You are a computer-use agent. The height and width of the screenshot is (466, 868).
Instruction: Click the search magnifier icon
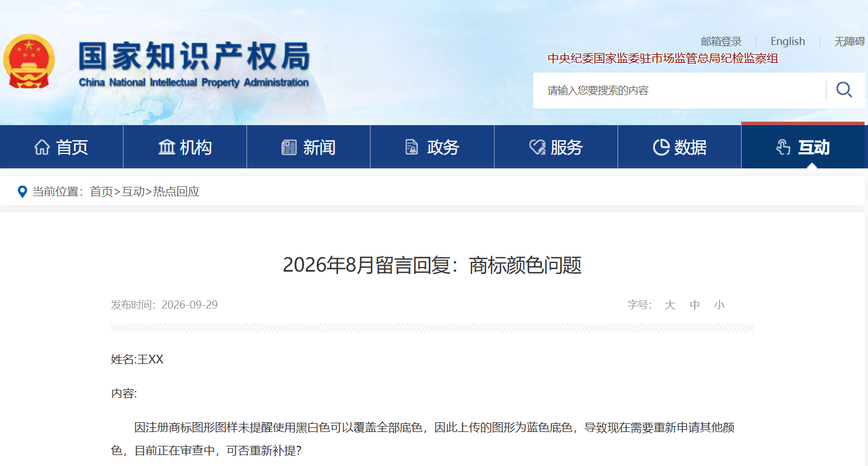pos(844,90)
